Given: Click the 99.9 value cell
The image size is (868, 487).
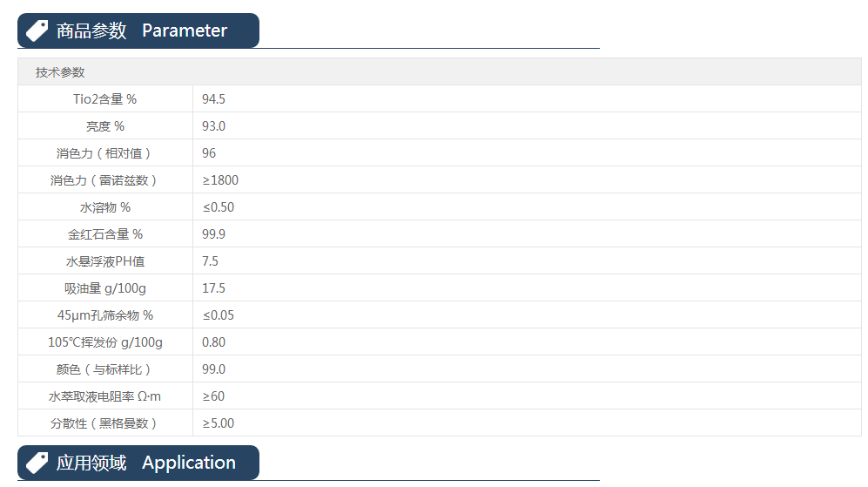Looking at the screenshot, I should pos(213,234).
